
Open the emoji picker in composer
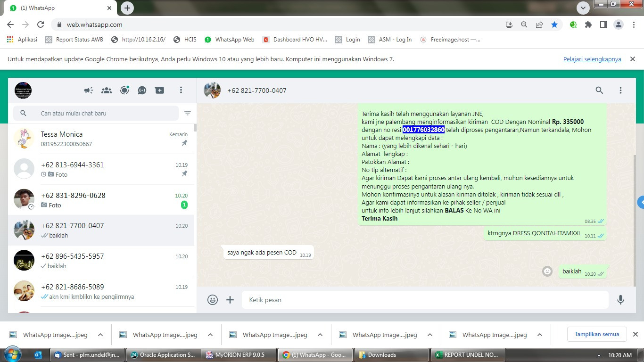point(213,300)
